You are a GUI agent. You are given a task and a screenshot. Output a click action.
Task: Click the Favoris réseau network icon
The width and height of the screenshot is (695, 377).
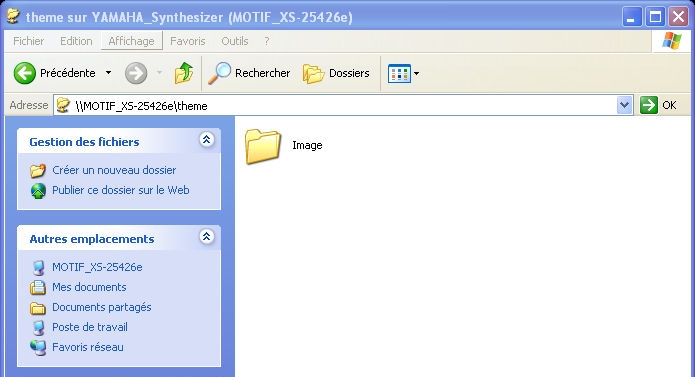coord(38,348)
